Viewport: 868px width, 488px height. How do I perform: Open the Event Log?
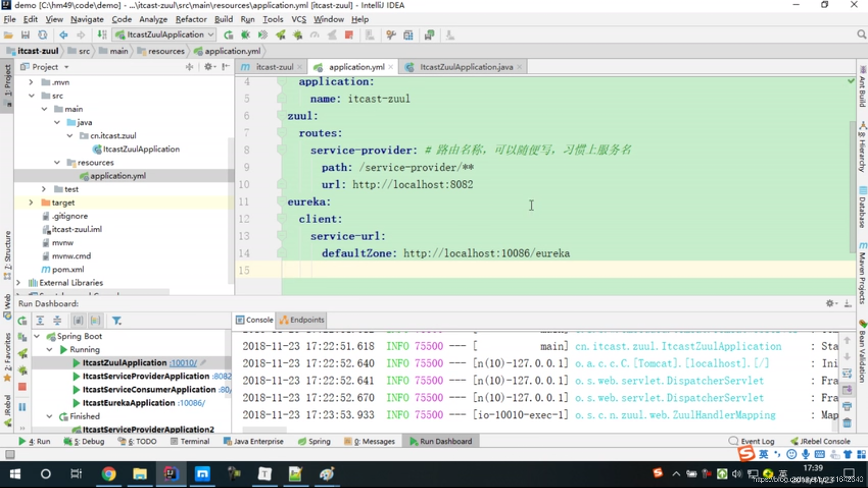coord(752,441)
